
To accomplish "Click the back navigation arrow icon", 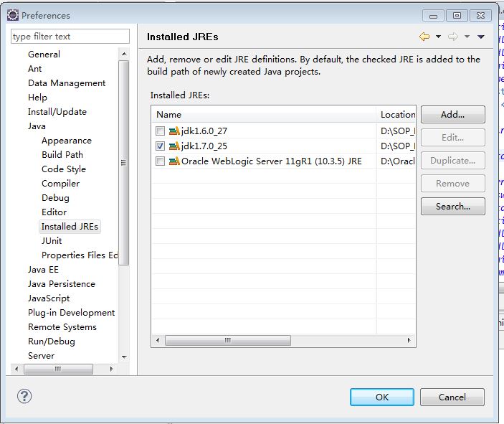I will click(424, 37).
